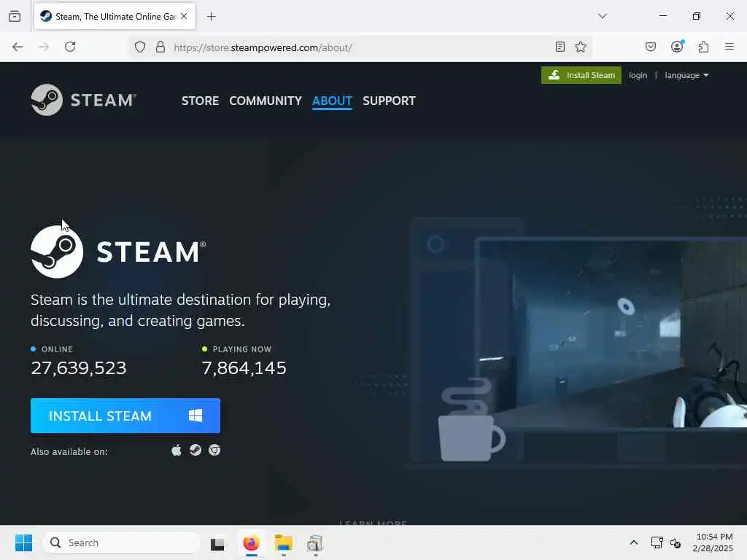Reload the page
Image resolution: width=747 pixels, height=560 pixels.
coord(70,47)
